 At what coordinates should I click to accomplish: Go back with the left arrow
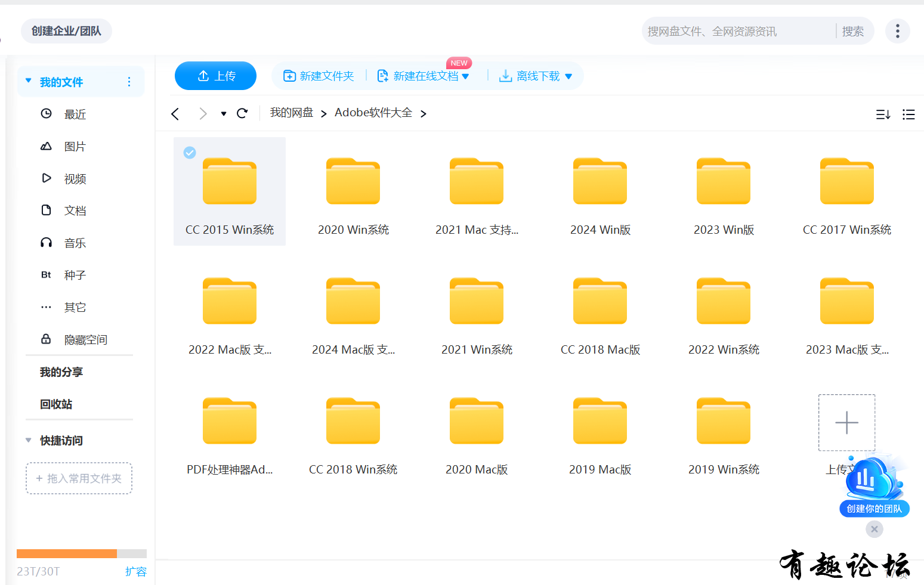pos(175,113)
